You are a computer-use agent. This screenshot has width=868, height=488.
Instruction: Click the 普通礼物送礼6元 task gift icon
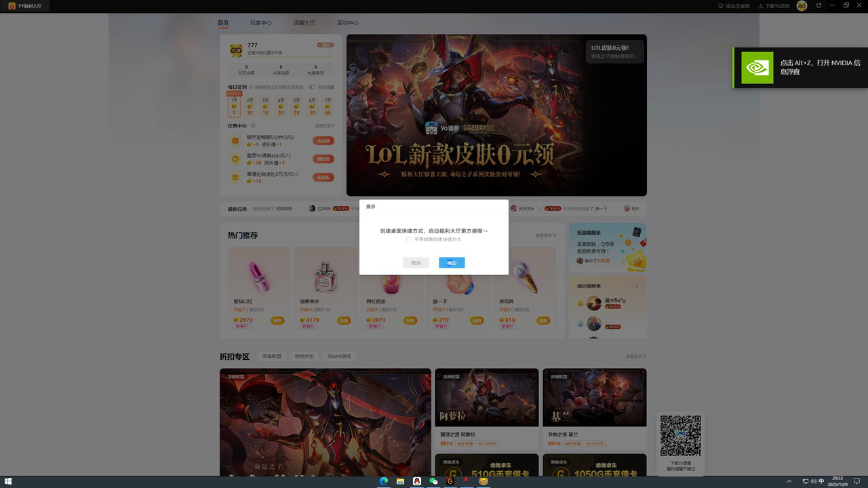point(235,178)
